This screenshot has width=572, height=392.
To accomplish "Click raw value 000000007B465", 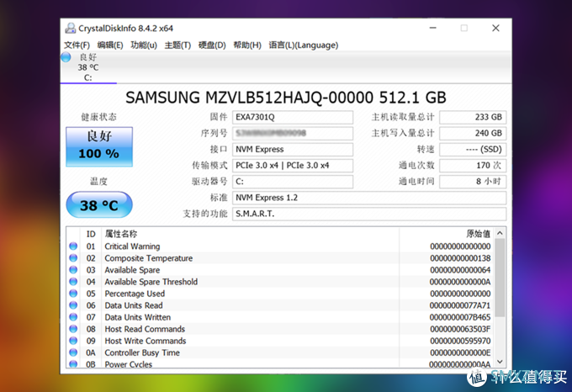I will point(460,317).
